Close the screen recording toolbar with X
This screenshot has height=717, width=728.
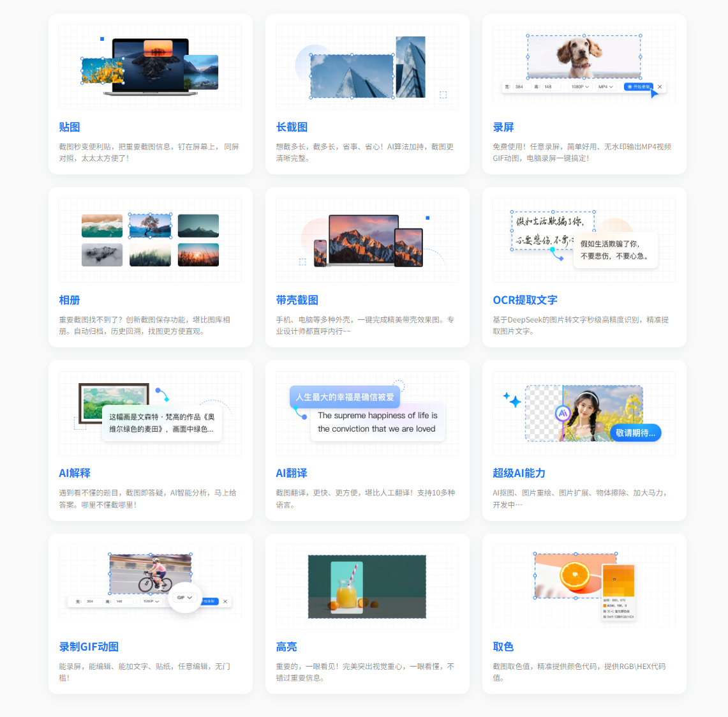click(660, 87)
